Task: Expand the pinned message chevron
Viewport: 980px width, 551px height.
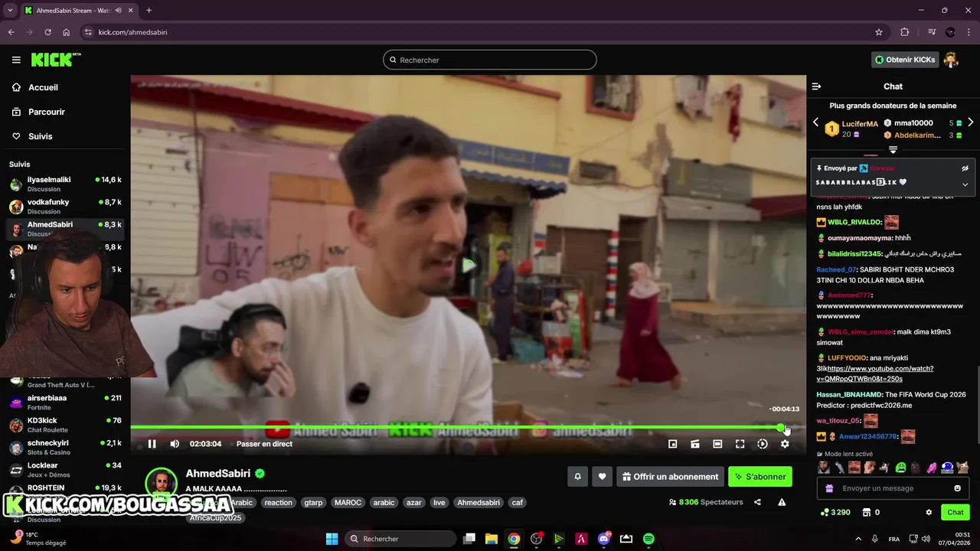Action: tap(965, 184)
